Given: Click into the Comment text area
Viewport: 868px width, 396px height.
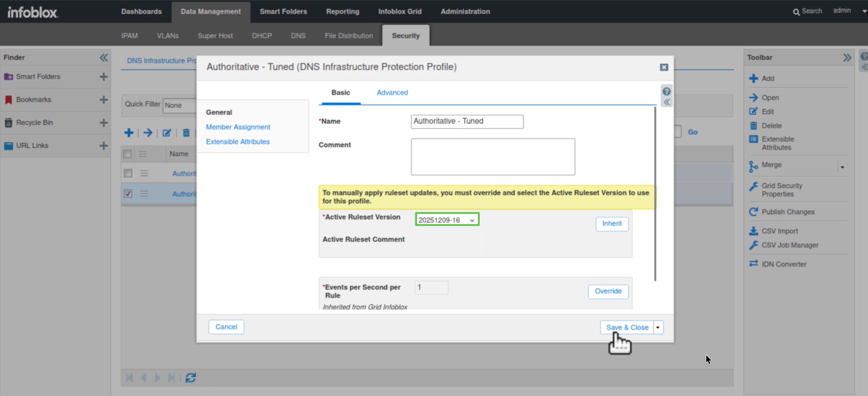Looking at the screenshot, I should point(493,157).
